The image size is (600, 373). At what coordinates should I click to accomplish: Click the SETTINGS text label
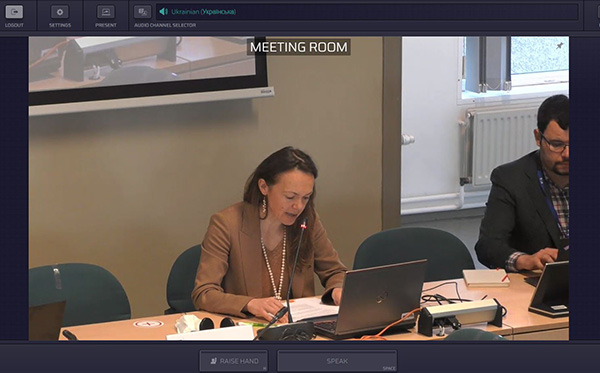coord(60,25)
